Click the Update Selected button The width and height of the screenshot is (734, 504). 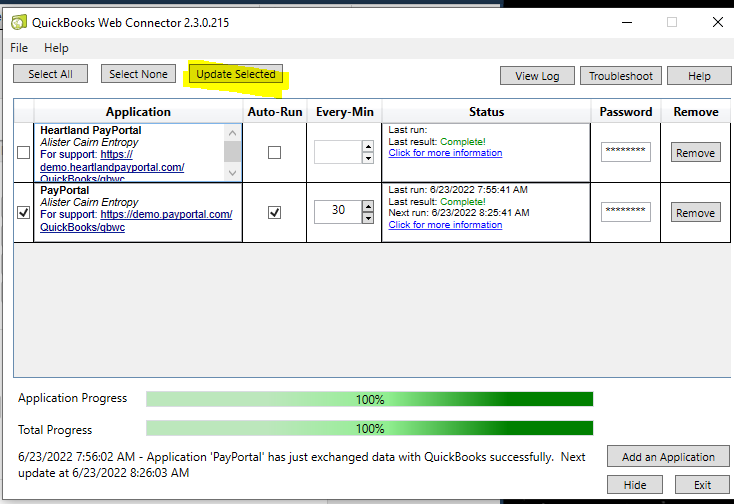235,74
